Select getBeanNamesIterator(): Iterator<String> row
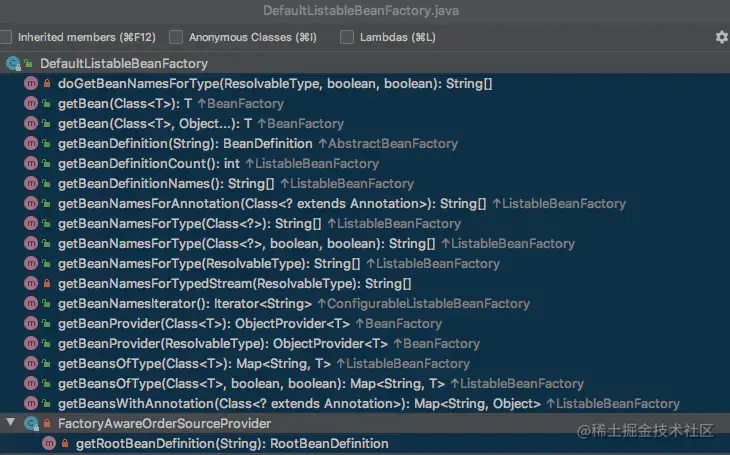The height and width of the screenshot is (455, 730). coord(365,304)
